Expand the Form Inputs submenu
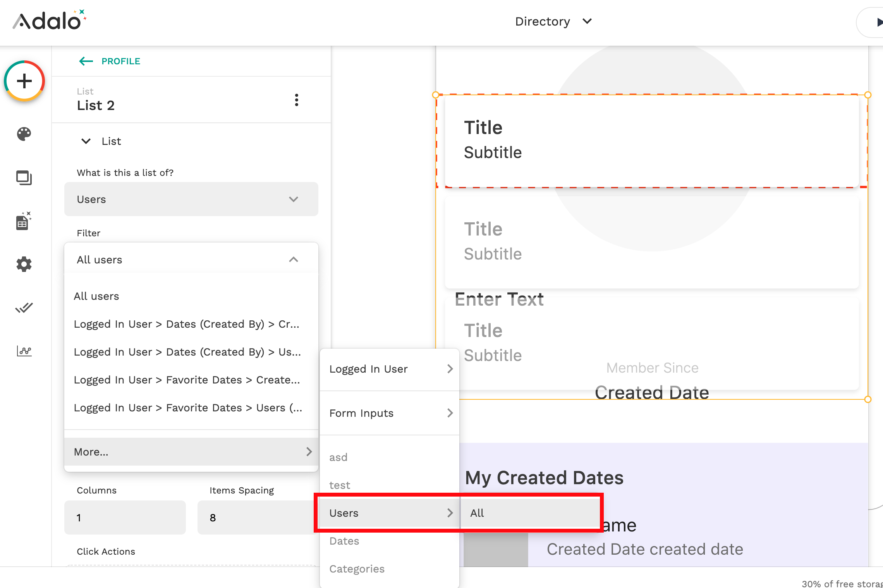Viewport: 883px width, 588px height. (x=390, y=413)
